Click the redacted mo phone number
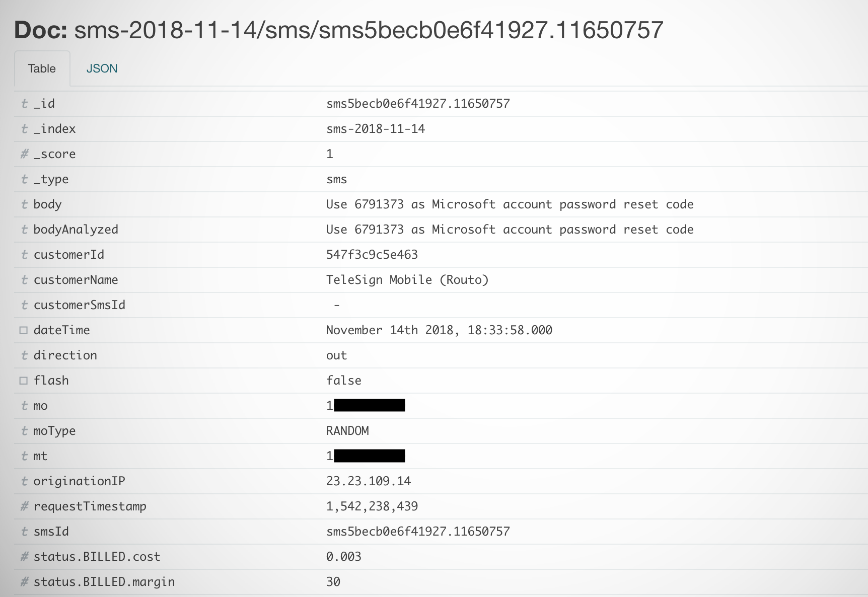Viewport: 868px width, 597px height. click(369, 406)
